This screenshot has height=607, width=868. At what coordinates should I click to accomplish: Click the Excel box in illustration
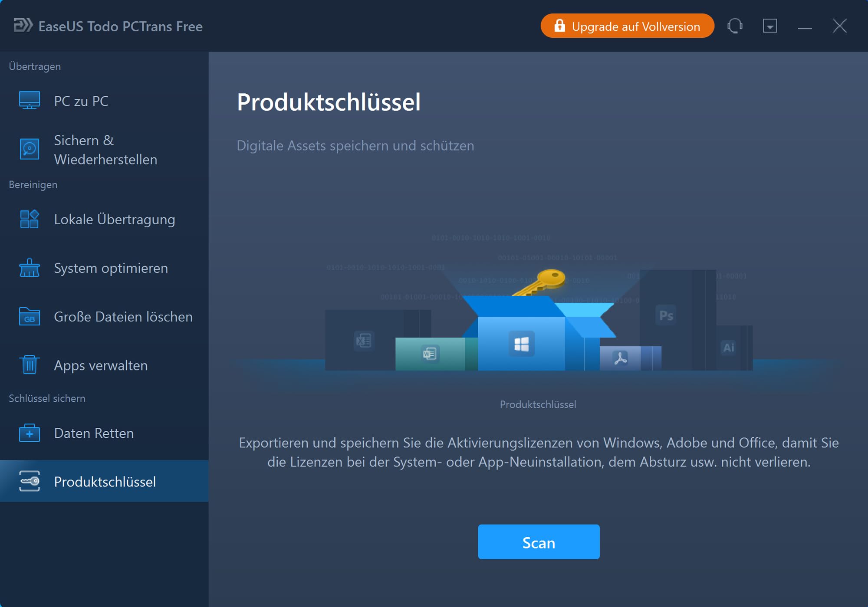click(364, 341)
